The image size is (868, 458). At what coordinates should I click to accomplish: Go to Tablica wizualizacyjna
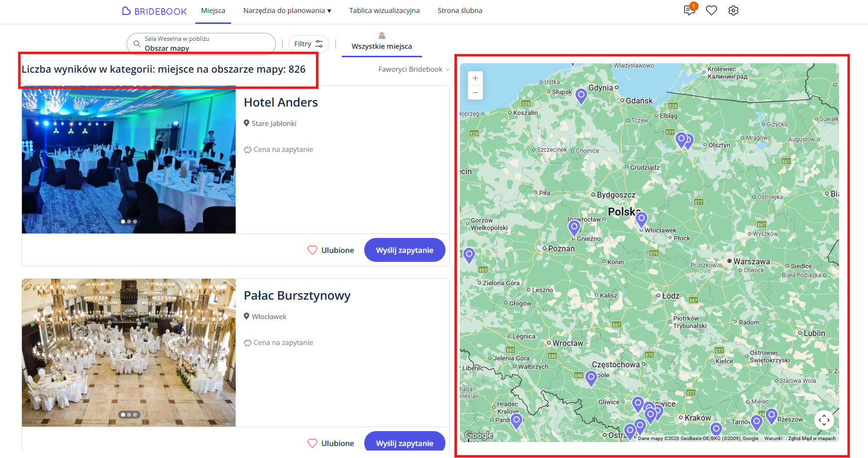pos(384,10)
